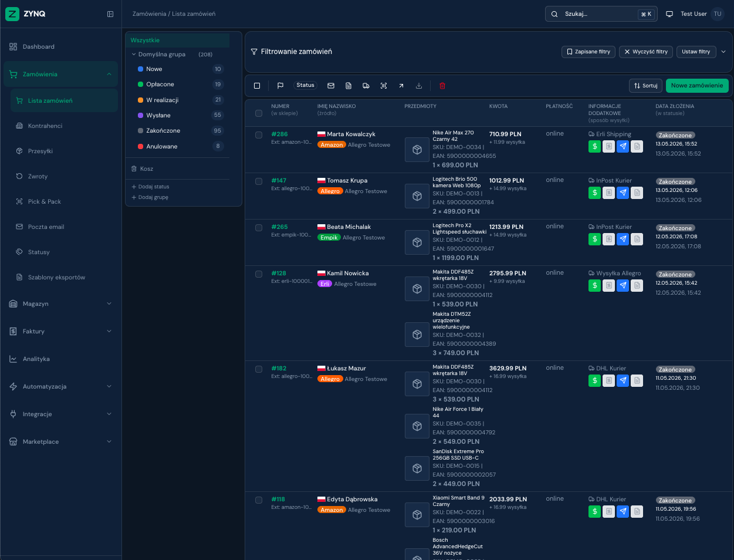
Task: Click the delivery truck icon in orders toolbar
Action: coord(366,86)
